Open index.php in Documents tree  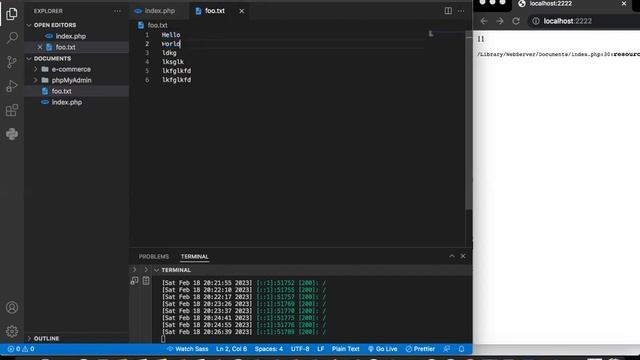[67, 102]
